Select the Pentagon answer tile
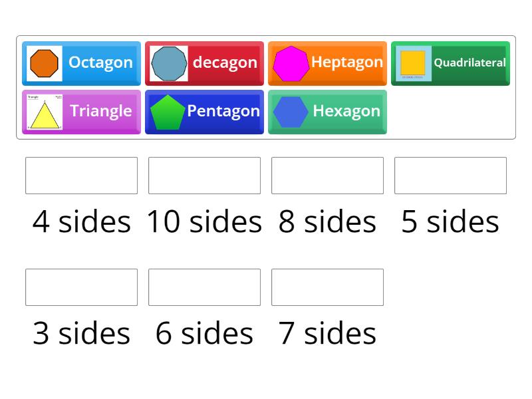Image resolution: width=532 pixels, height=399 pixels. tap(204, 111)
